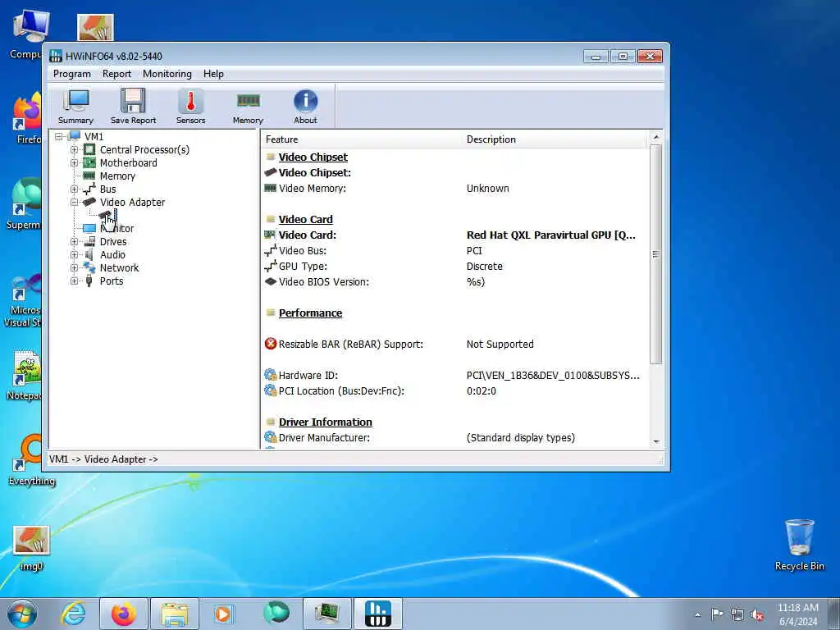840x630 pixels.
Task: Select Motherboard in the tree
Action: [129, 163]
